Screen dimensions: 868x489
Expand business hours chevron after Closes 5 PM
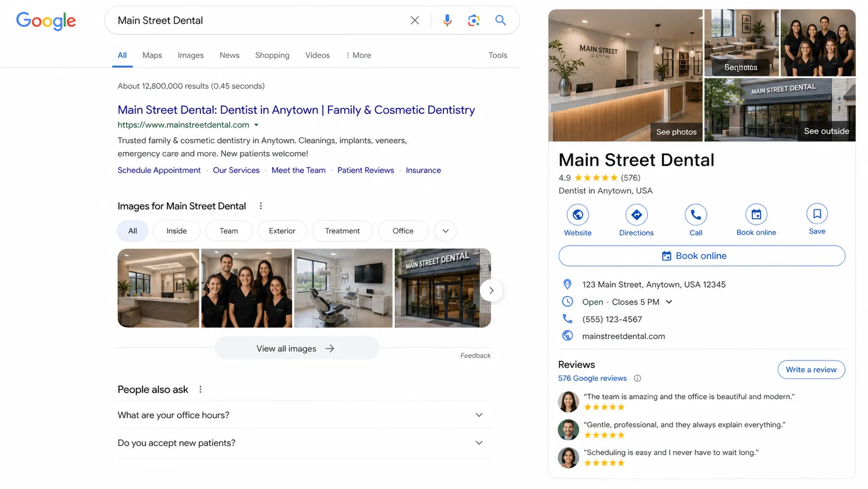pos(669,302)
